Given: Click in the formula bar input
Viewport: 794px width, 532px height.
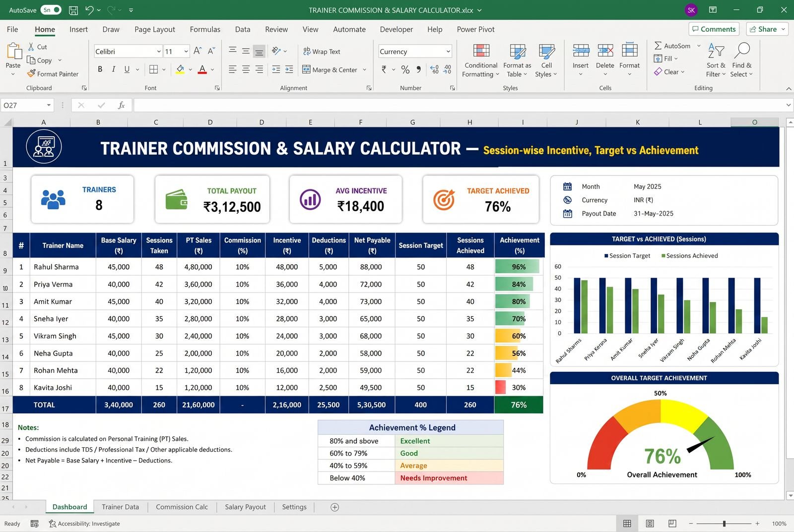Looking at the screenshot, I should [x=459, y=105].
